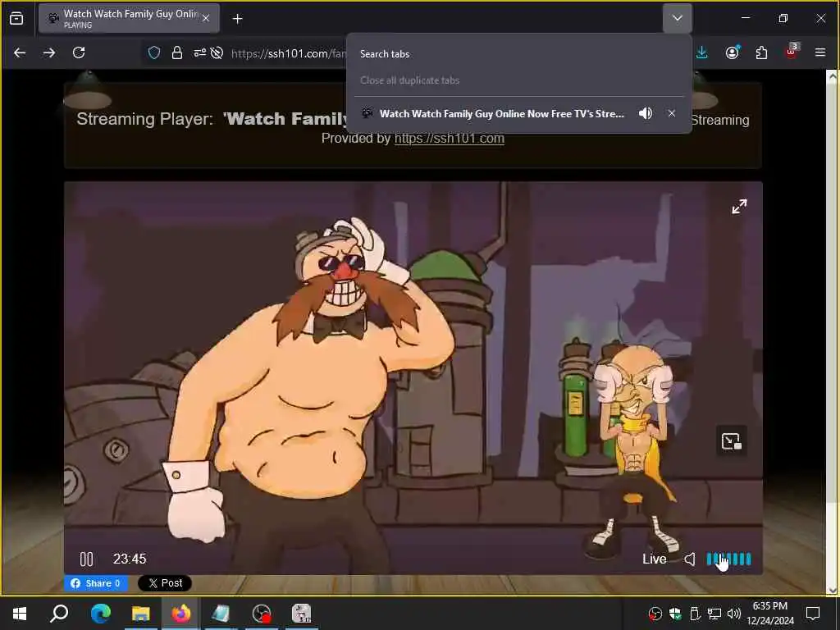Open Firefox account menu
Image resolution: width=840 pixels, height=630 pixels.
tap(732, 52)
